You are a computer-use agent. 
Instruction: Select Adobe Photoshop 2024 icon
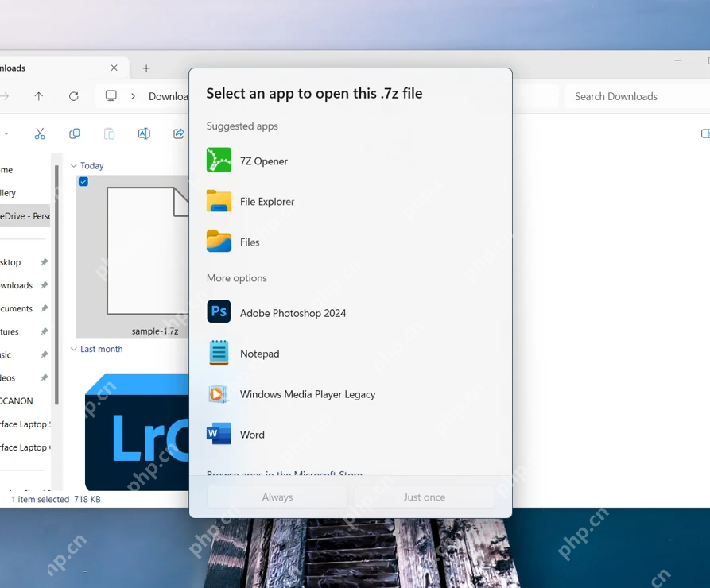(x=219, y=311)
